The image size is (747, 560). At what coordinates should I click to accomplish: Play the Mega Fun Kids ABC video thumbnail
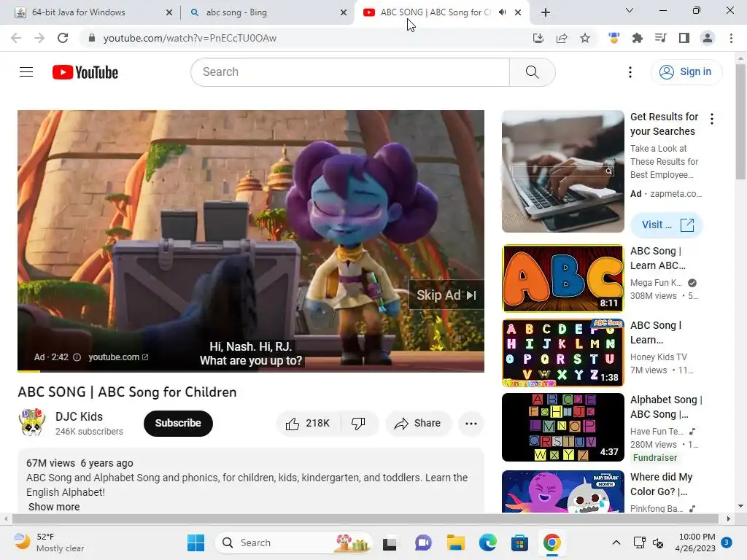(x=562, y=278)
